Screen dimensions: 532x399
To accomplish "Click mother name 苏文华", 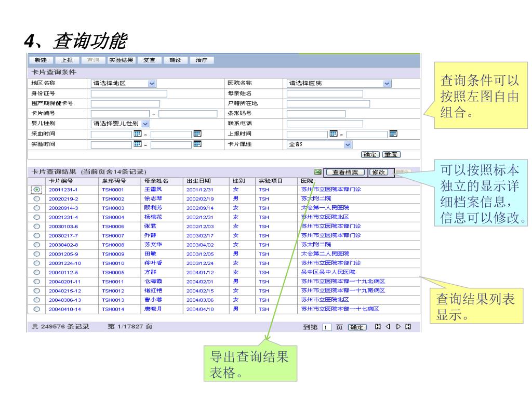I will 153,244.
